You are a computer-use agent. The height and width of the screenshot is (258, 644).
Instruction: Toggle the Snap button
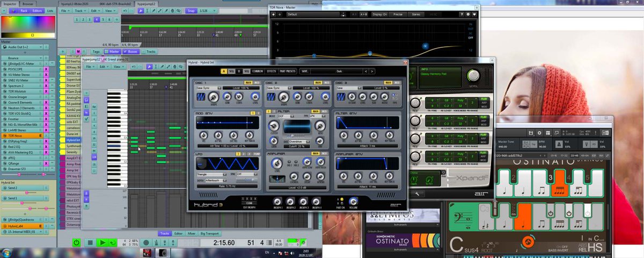[191, 10]
